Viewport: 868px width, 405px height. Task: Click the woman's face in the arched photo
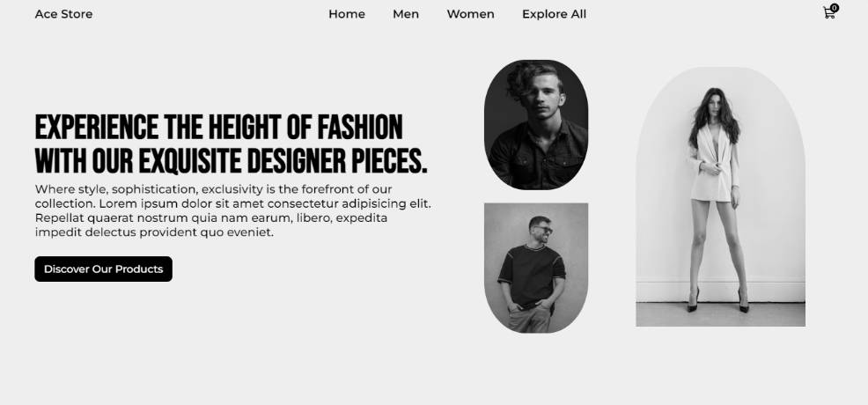715,105
